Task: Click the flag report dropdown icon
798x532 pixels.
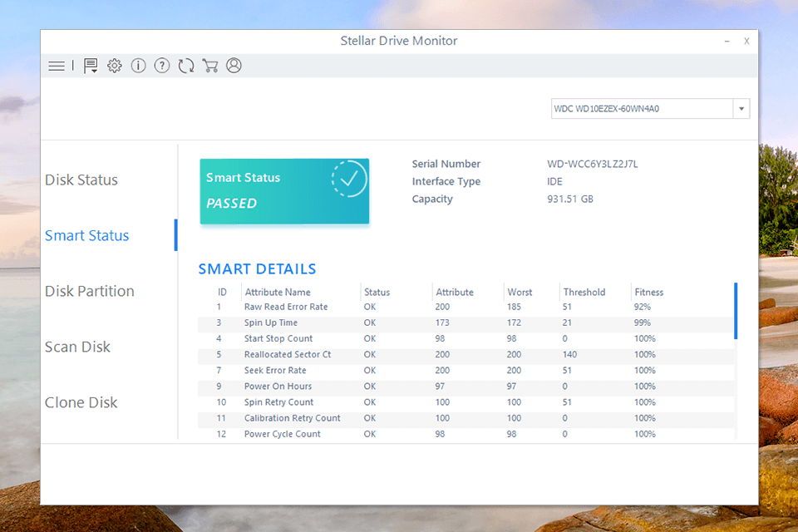Action: 91,66
